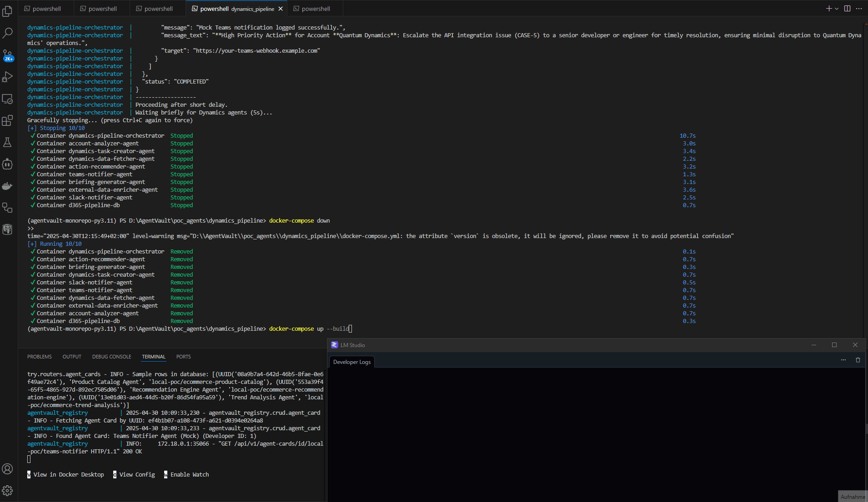This screenshot has width=868, height=502.
Task: Click Container teams-notifier-agent in the Removed list
Action: pos(85,290)
